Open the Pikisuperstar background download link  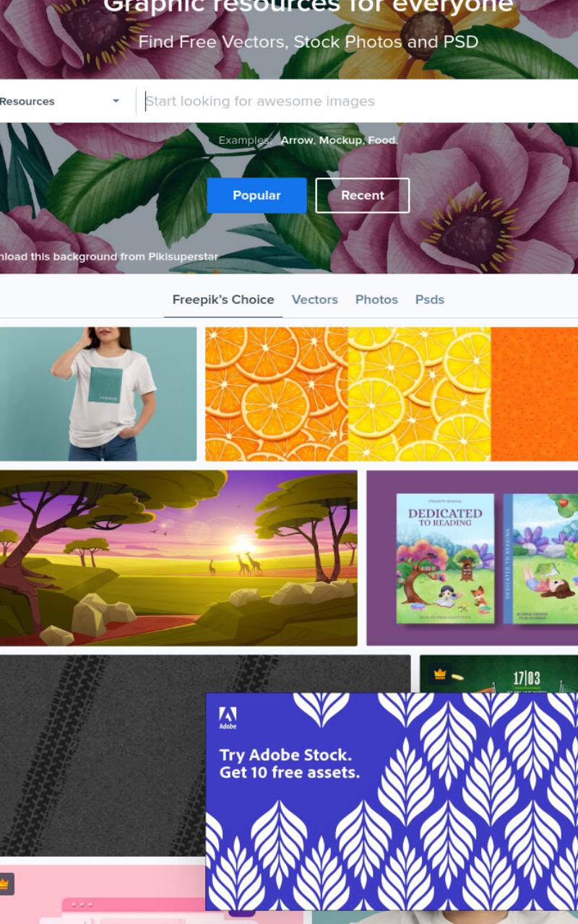coord(109,256)
